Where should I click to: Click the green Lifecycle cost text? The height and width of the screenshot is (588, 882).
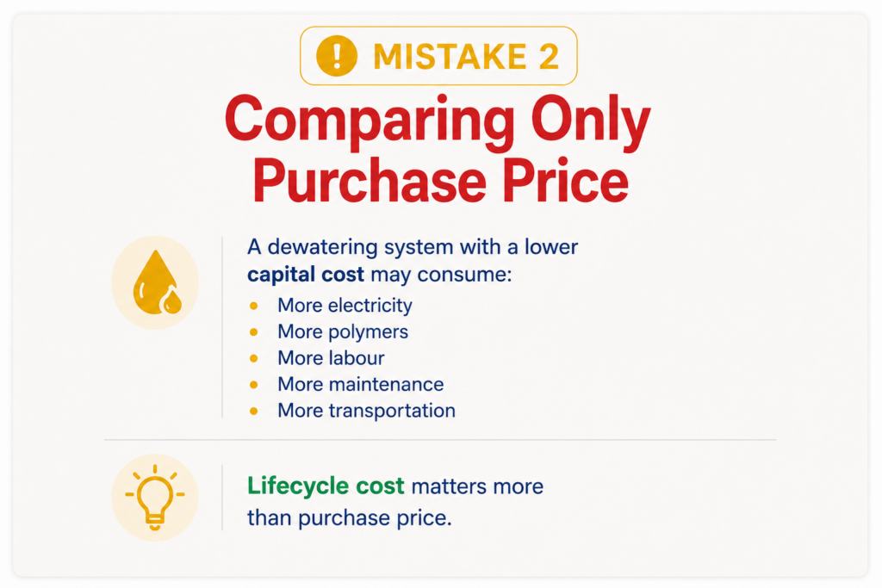click(x=326, y=486)
